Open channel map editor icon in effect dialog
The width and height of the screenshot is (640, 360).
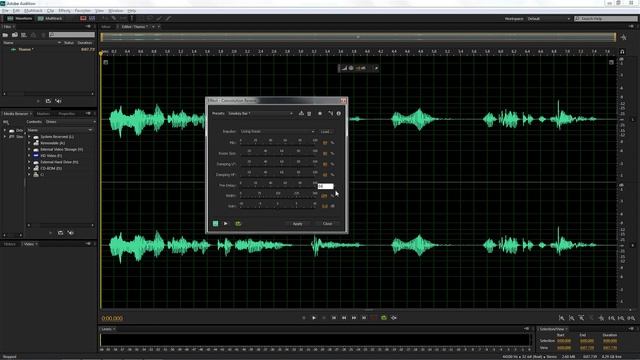[330, 113]
